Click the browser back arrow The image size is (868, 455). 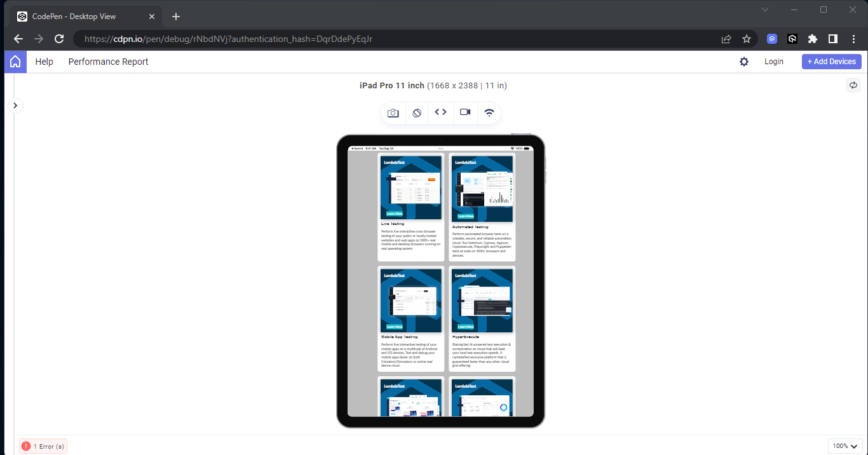tap(18, 39)
